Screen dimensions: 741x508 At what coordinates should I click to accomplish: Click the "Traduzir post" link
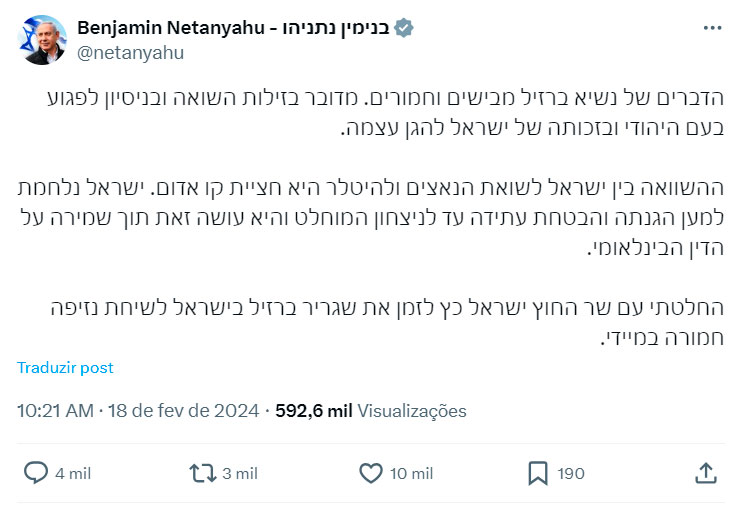point(65,367)
